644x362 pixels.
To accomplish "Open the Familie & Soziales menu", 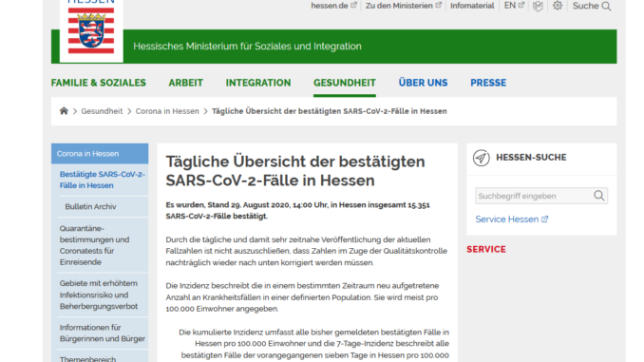I will click(x=98, y=83).
